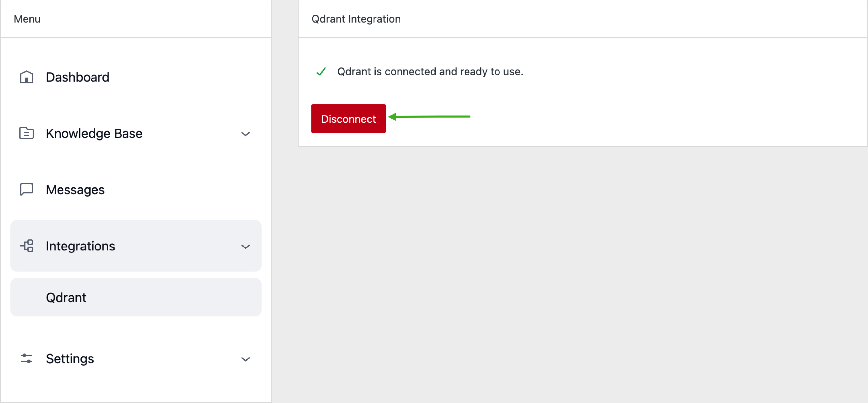Click the Integrations nodes icon

27,246
